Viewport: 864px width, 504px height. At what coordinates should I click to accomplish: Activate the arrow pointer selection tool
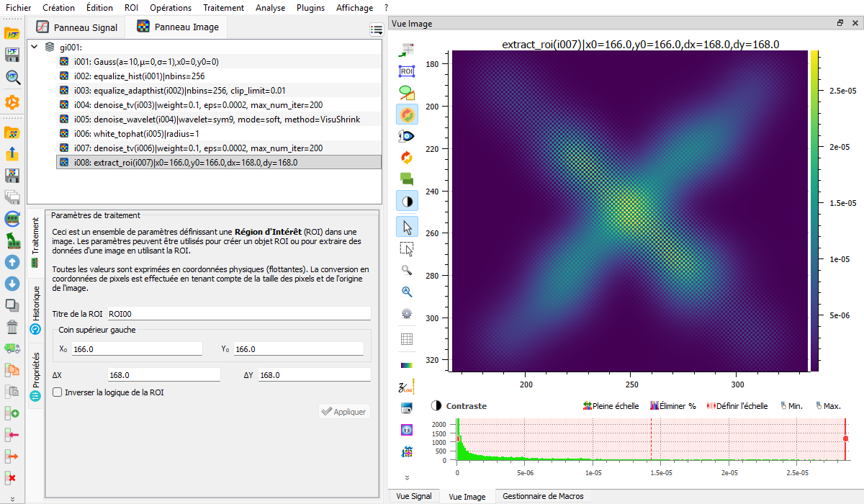click(x=407, y=227)
